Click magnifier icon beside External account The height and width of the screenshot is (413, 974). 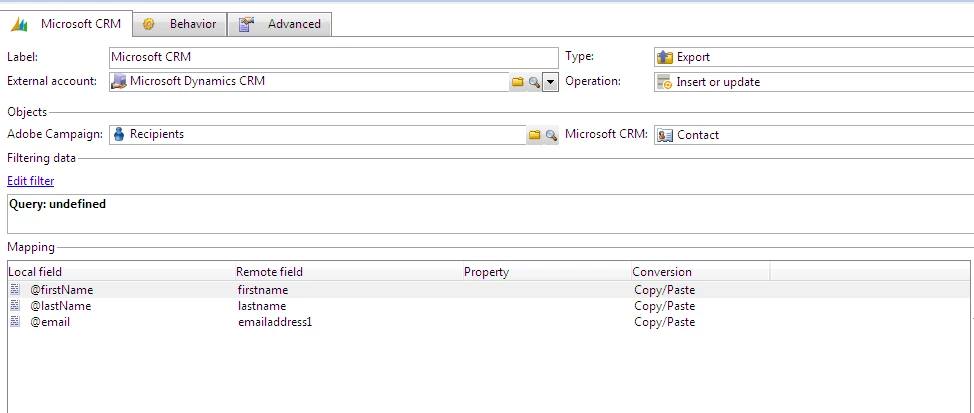534,82
